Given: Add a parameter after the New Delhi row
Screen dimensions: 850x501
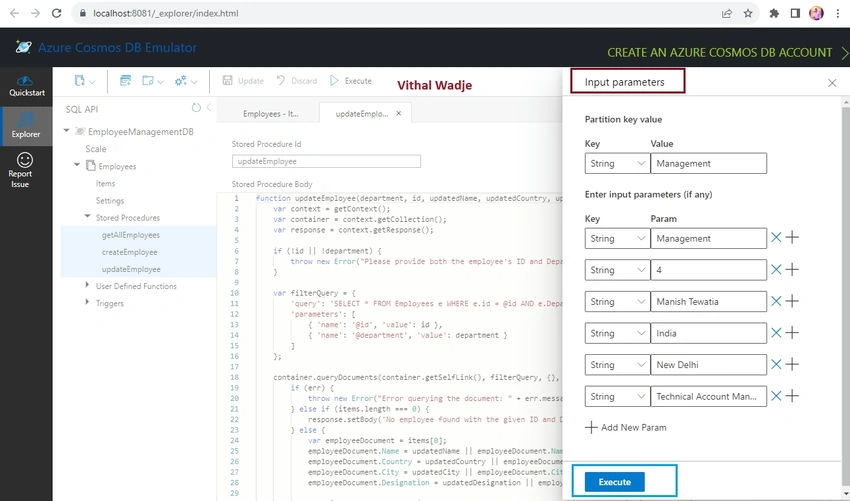Looking at the screenshot, I should [x=792, y=364].
